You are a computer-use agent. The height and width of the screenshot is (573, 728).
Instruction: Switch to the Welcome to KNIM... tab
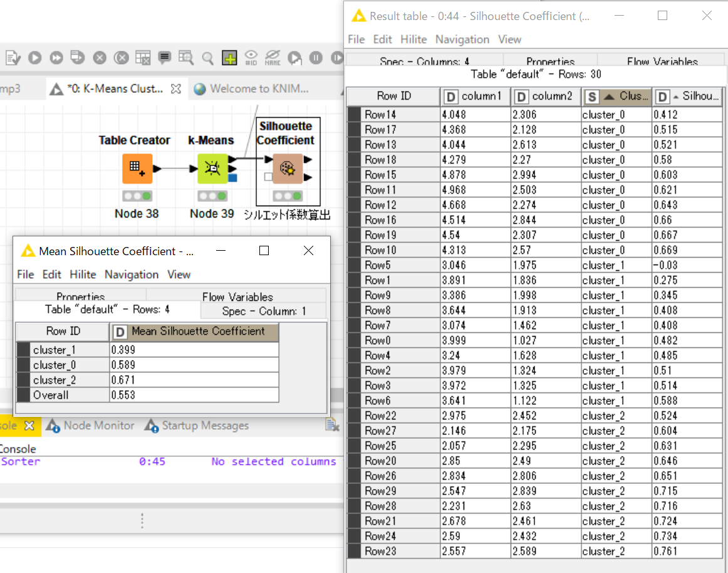(x=252, y=89)
